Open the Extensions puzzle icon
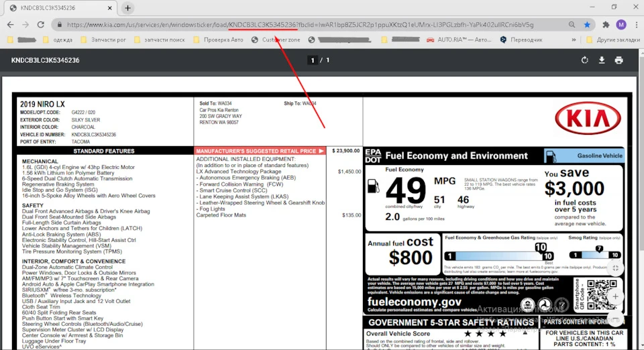This screenshot has height=350, width=644. 606,25
